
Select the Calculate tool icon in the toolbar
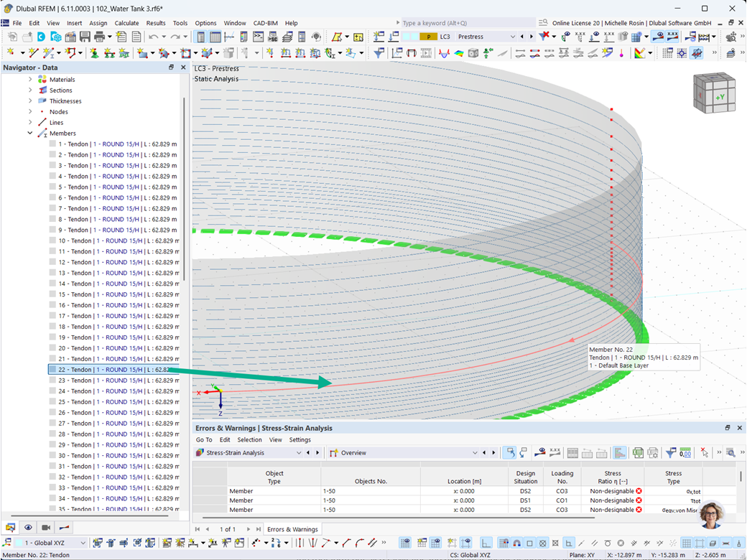tap(705, 36)
